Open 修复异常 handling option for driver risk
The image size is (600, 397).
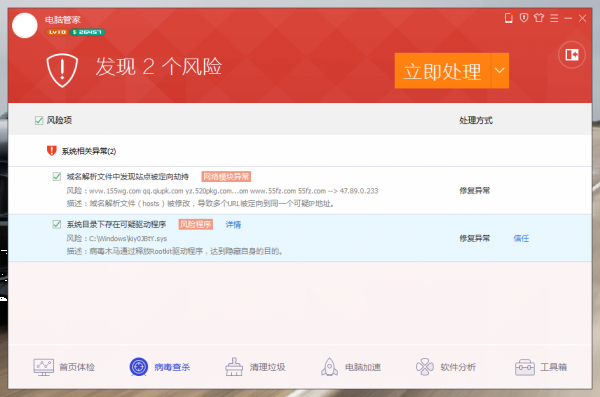474,239
